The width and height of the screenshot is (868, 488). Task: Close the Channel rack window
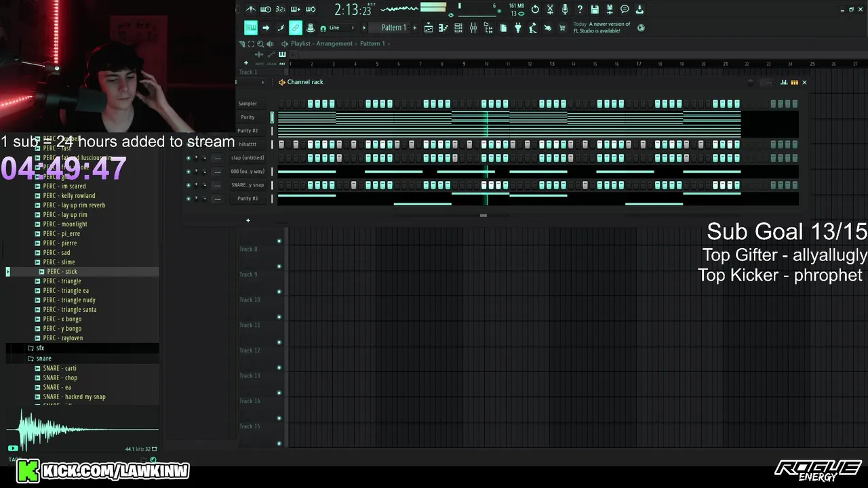[804, 82]
